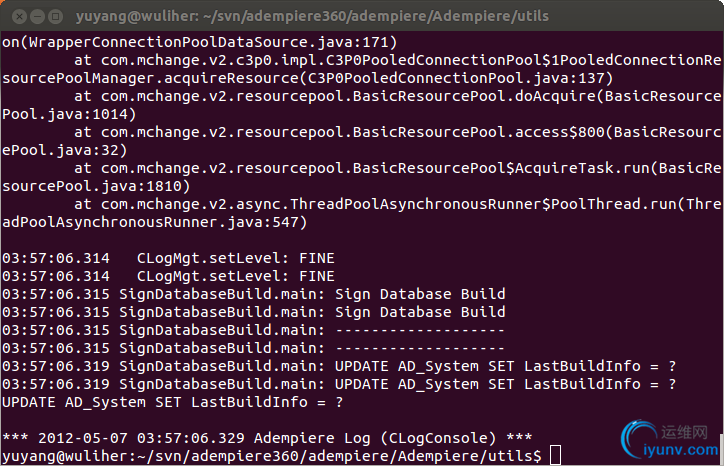
Task: Click ThreadPoolAsynchronousRunner$PoolThread.run stack line
Action: 398,205
